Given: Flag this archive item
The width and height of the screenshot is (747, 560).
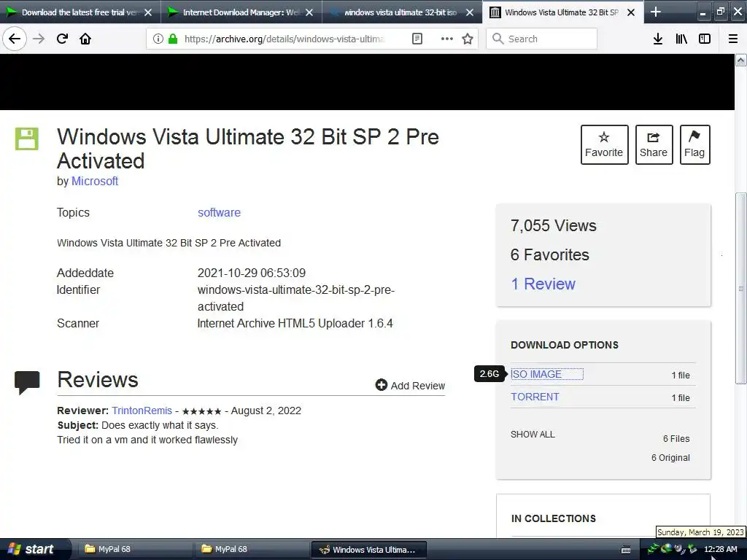Looking at the screenshot, I should pyautogui.click(x=694, y=145).
